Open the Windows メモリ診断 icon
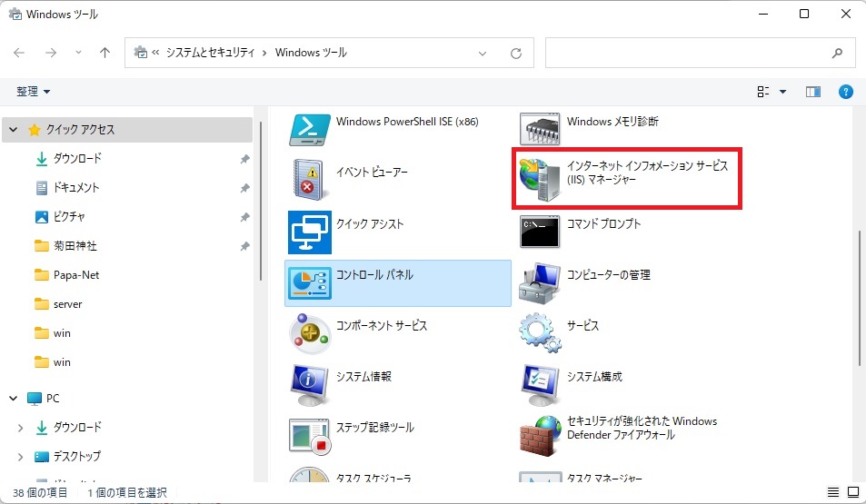The width and height of the screenshot is (866, 504). pyautogui.click(x=540, y=129)
